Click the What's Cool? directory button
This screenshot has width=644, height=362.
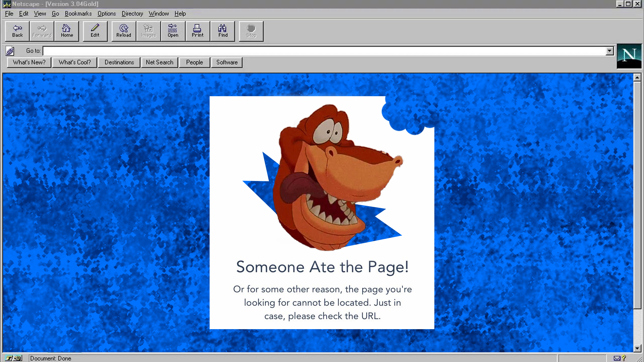tap(75, 62)
